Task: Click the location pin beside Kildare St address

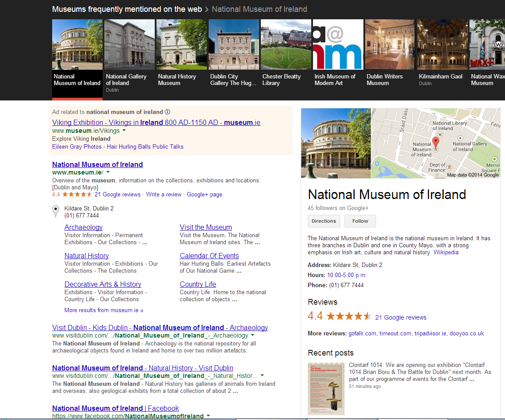Action: pyautogui.click(x=56, y=212)
